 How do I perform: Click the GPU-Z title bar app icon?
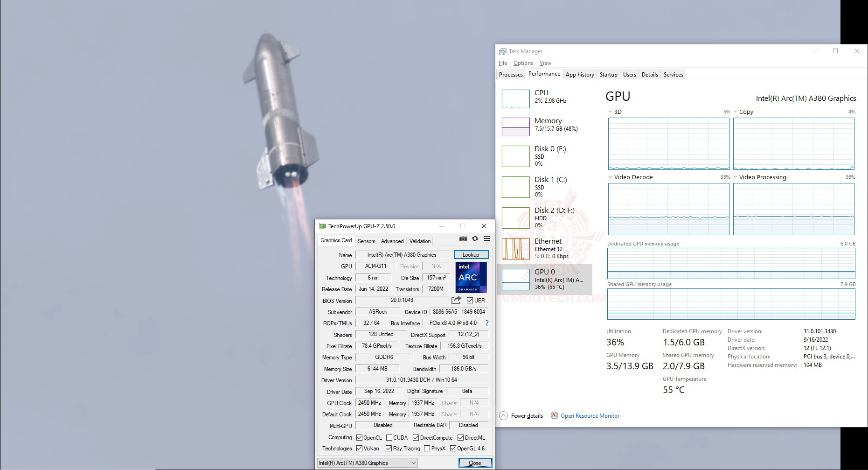click(322, 226)
